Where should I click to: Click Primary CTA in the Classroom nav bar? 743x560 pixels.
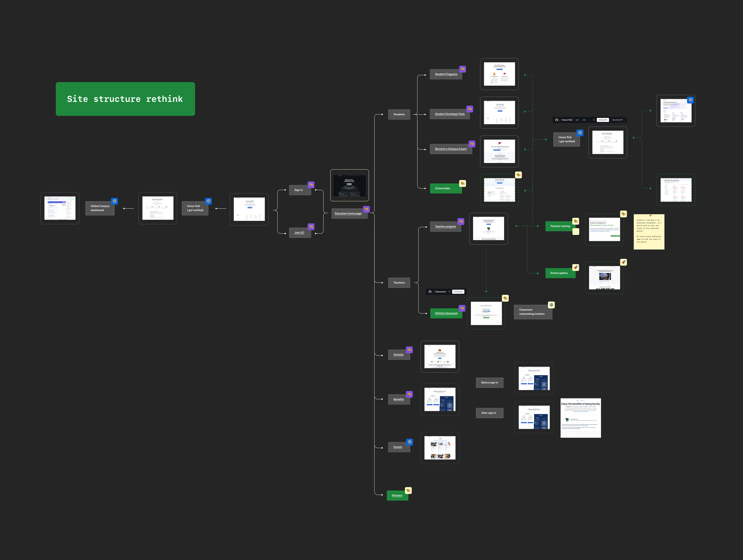[x=458, y=292]
